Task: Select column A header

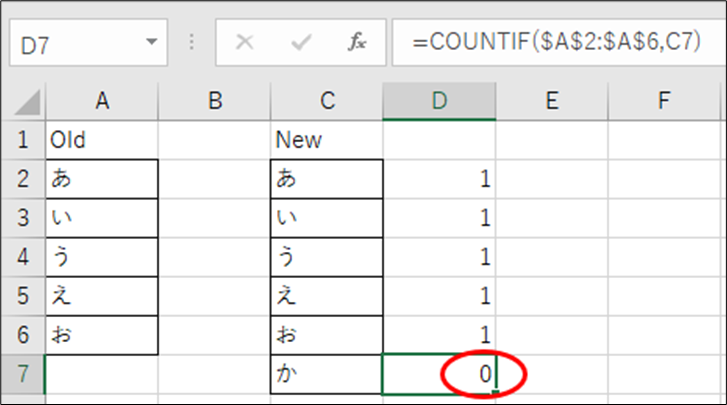Action: 101,101
